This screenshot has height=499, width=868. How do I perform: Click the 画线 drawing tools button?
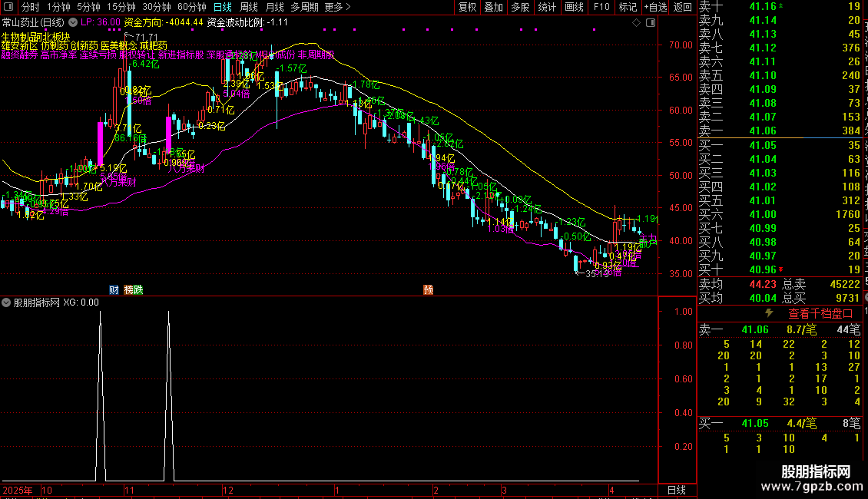[574, 7]
